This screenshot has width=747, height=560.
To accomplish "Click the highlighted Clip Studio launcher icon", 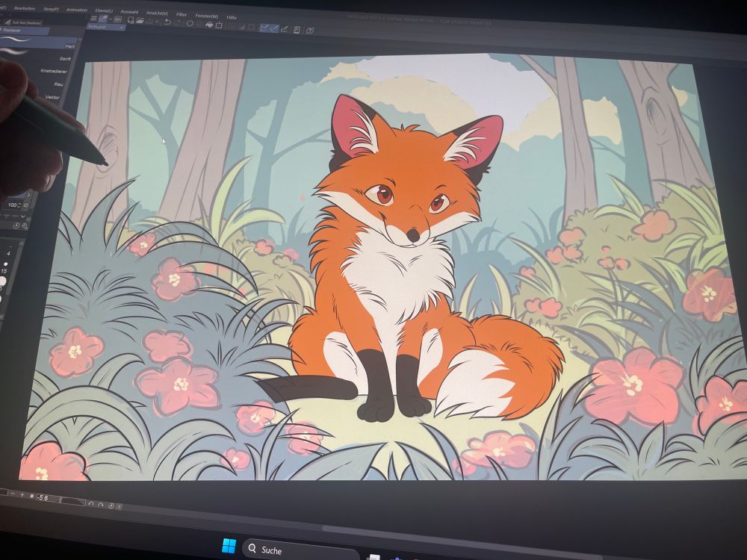I will pos(103,19).
